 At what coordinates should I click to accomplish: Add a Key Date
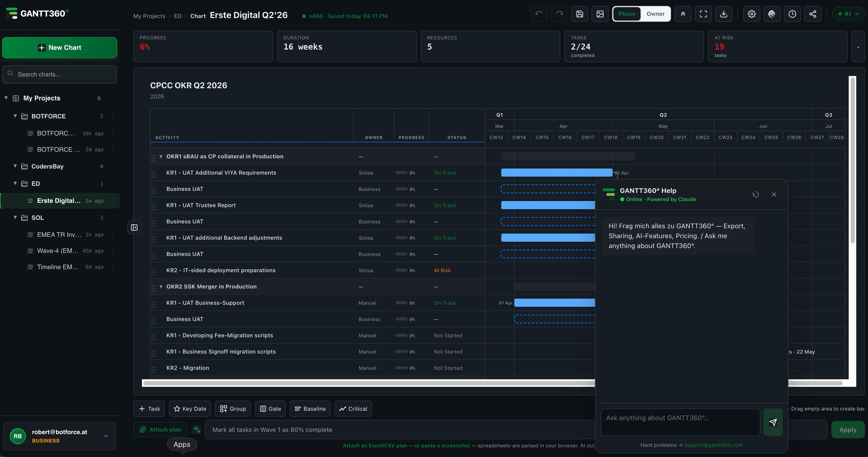click(x=190, y=408)
